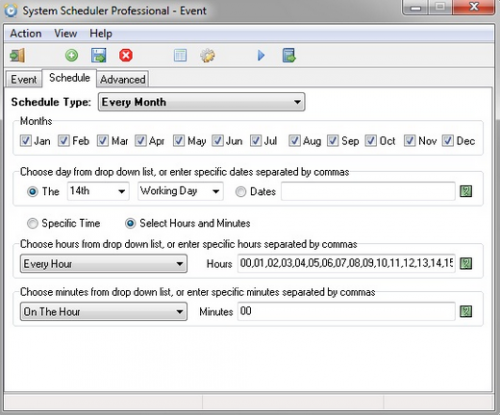Image resolution: width=500 pixels, height=415 pixels.
Task: Open the Action menu
Action: pos(26,33)
